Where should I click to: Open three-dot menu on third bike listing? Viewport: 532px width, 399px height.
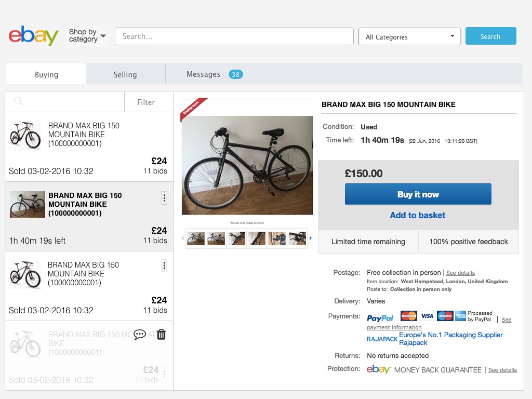coord(164,265)
